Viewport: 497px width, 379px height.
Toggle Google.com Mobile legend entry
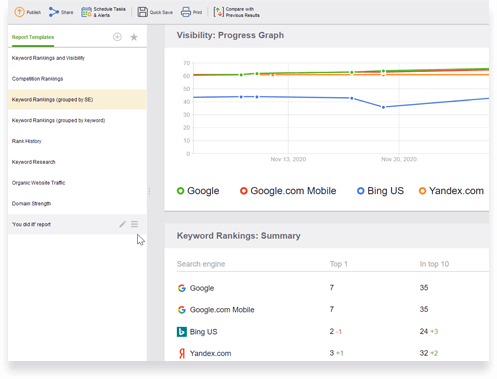tap(288, 191)
